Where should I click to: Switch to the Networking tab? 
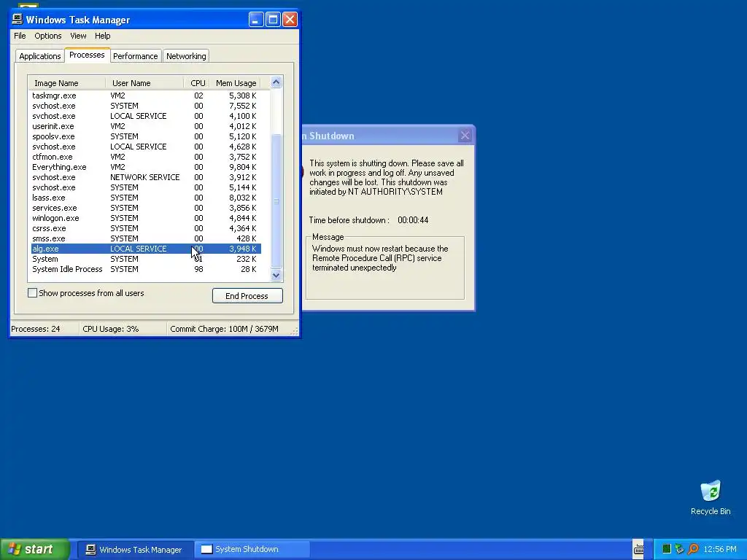click(x=186, y=56)
